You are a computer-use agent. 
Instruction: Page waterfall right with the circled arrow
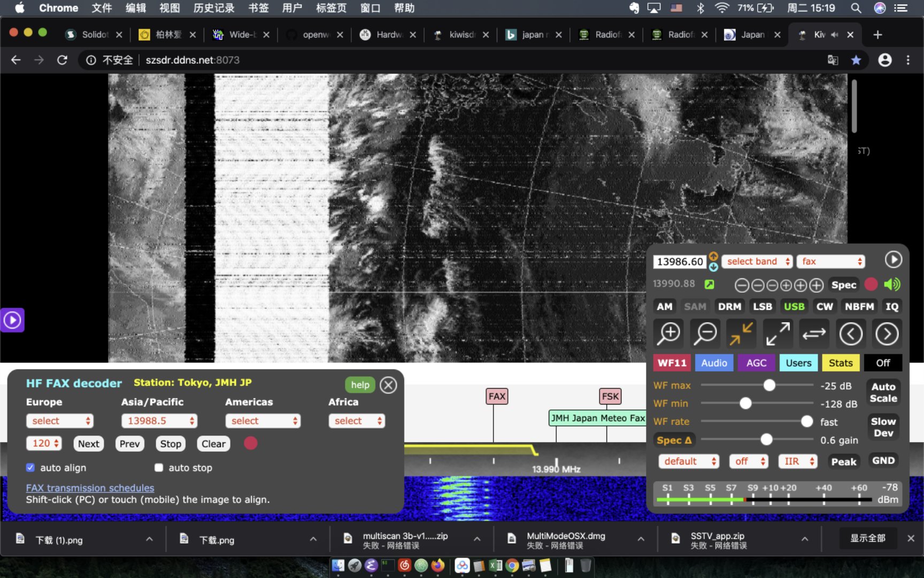pyautogui.click(x=887, y=334)
